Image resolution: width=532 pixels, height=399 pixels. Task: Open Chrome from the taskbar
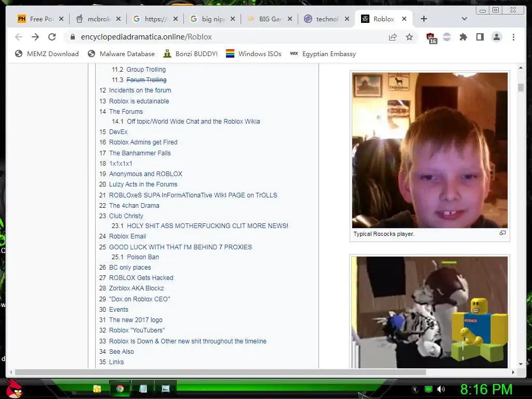coord(120,389)
